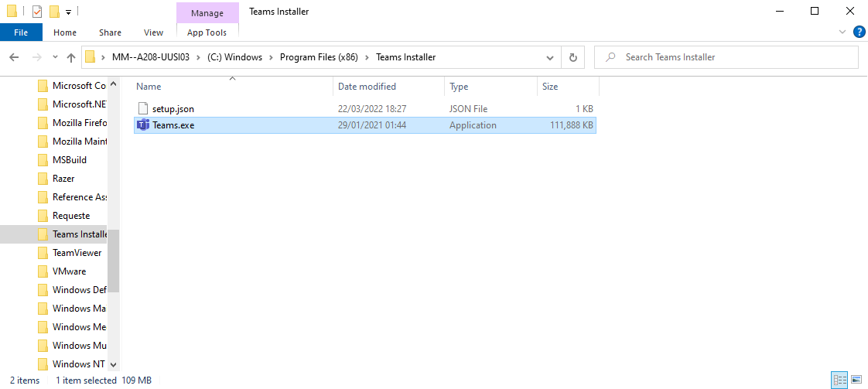
Task: Click MM--A208-UUSI03 in the address bar
Action: (151, 57)
